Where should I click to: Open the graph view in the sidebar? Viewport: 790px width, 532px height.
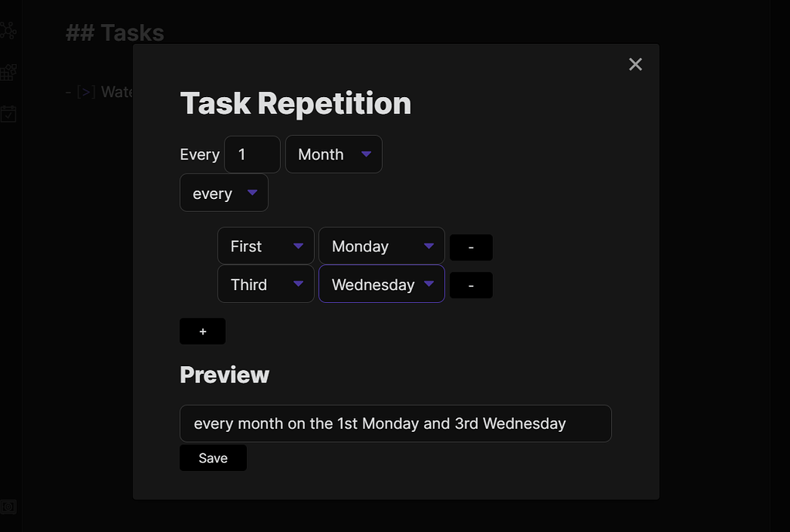click(8, 31)
